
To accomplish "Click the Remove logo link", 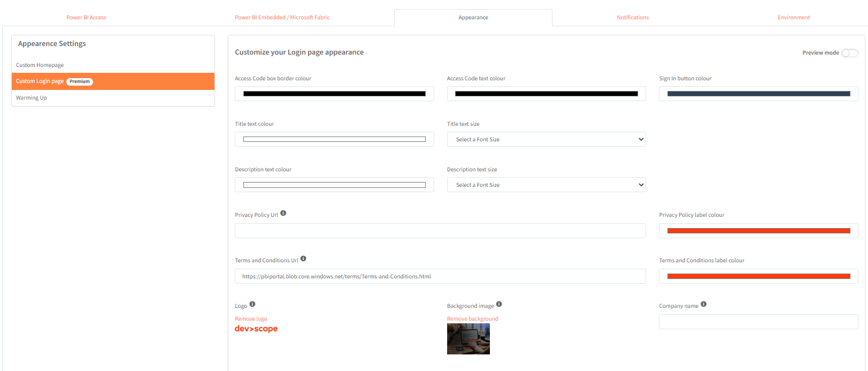I will click(x=251, y=319).
